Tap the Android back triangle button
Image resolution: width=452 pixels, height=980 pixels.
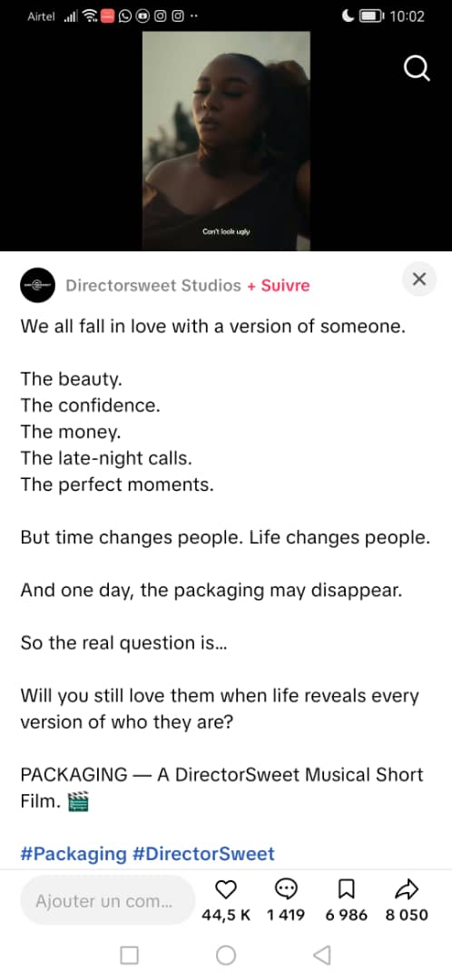321,955
